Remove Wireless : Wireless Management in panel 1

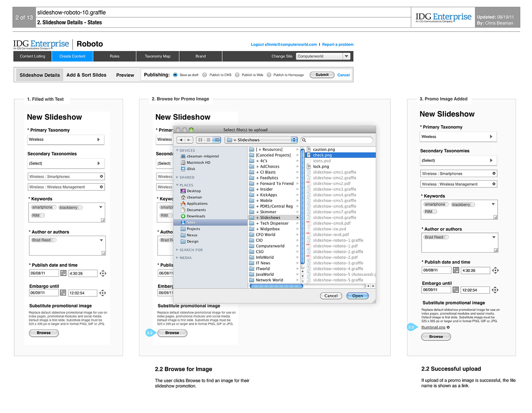pos(101,187)
